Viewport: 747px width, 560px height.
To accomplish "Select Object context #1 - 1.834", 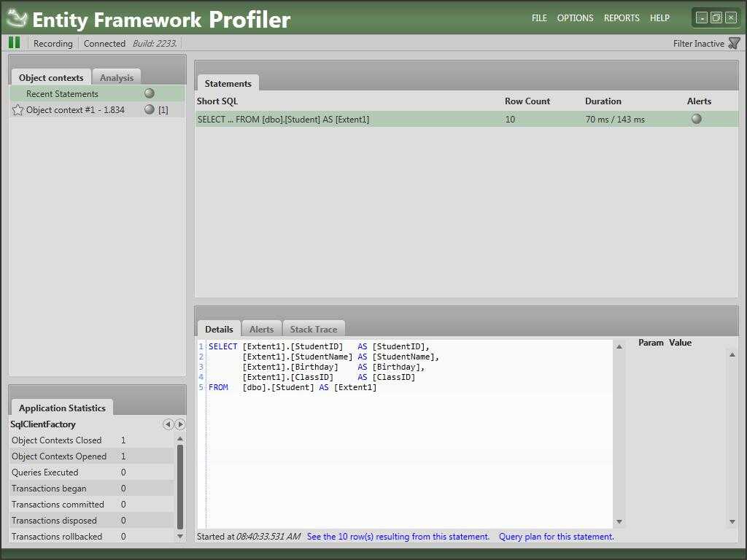I will 97,110.
